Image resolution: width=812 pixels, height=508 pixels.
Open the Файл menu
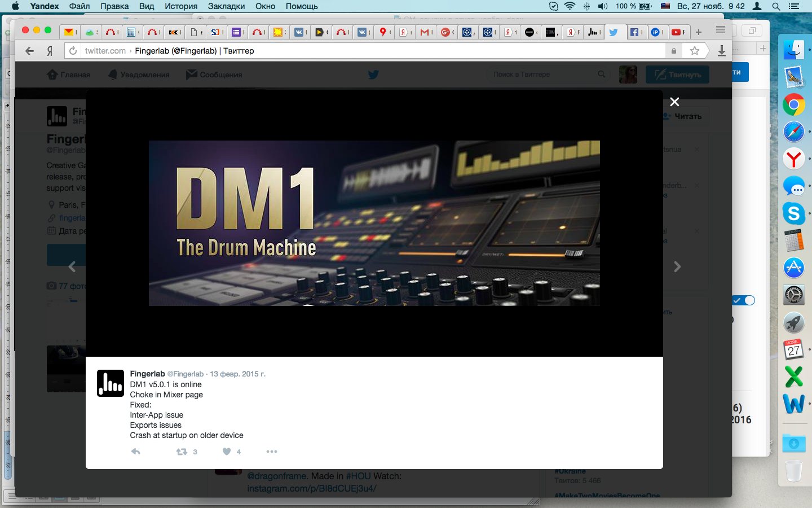pyautogui.click(x=80, y=6)
